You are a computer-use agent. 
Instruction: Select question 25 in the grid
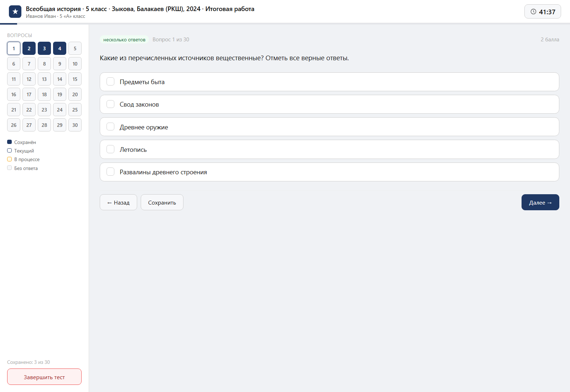(75, 110)
